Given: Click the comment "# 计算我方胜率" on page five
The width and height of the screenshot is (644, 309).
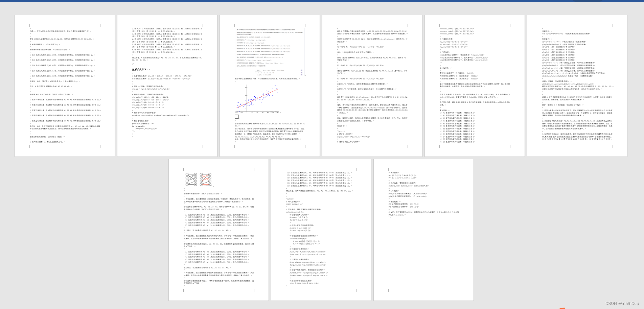Looking at the screenshot, I should click(x=446, y=39).
